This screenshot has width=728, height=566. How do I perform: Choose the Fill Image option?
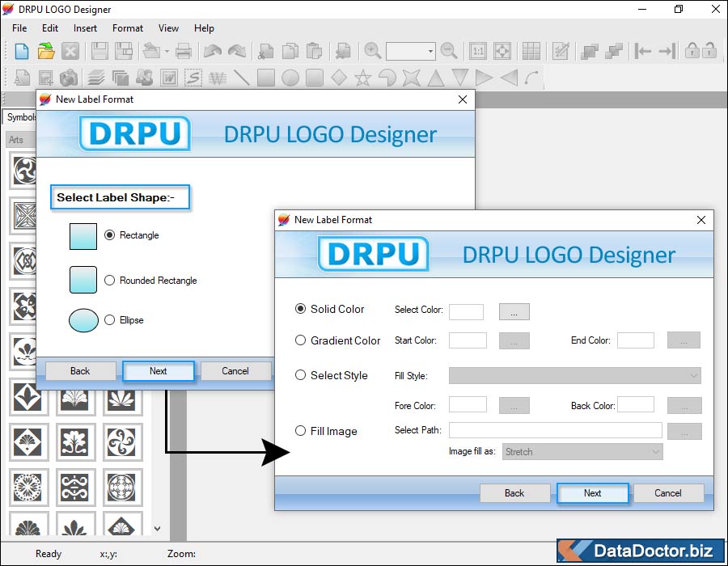click(x=300, y=431)
